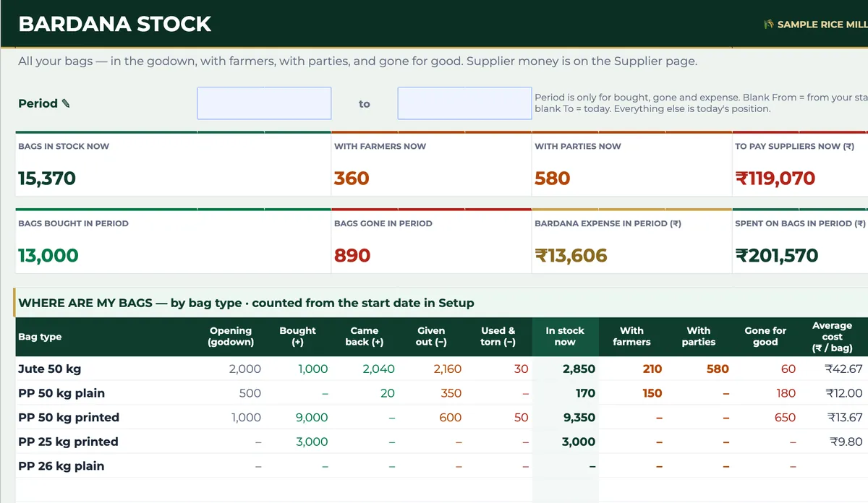This screenshot has height=503, width=868.
Task: Click the WHERE ARE MY BAGS section heading
Action: pyautogui.click(x=246, y=303)
